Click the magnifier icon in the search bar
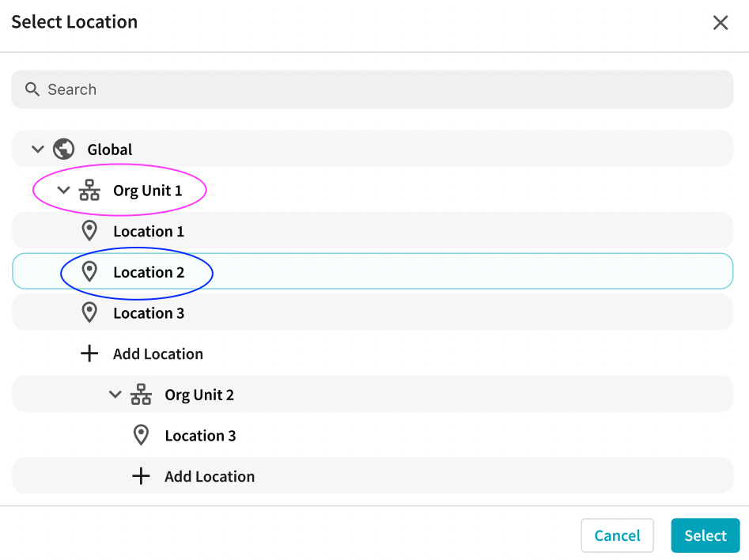Screen dimensions: 749x560 [x=32, y=89]
